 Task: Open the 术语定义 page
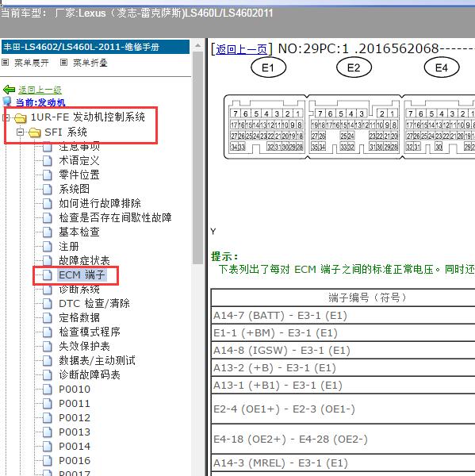(x=79, y=160)
